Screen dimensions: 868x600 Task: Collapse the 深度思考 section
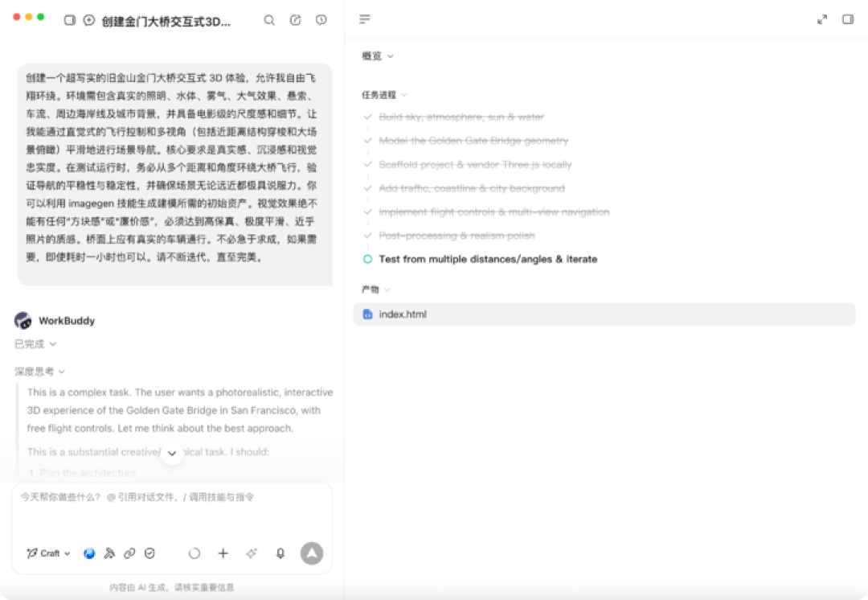pyautogui.click(x=40, y=372)
